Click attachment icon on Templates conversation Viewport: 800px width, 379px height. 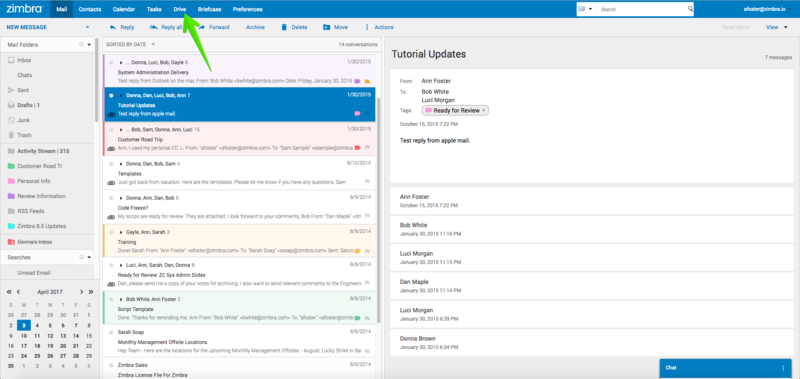[111, 183]
